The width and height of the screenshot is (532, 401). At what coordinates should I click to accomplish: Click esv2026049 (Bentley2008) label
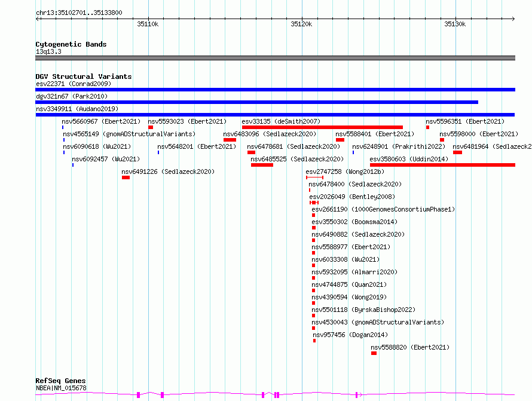coord(352,197)
